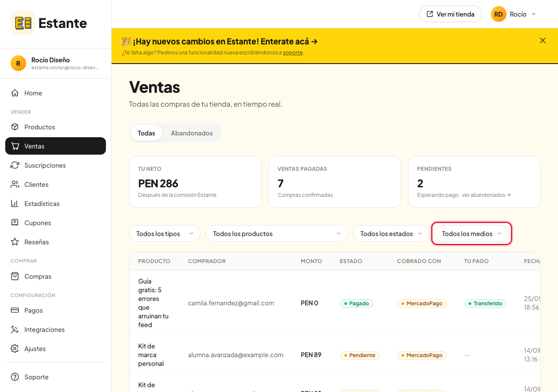The height and width of the screenshot is (392, 558).
Task: Click the Pagado status badge
Action: pos(357,303)
